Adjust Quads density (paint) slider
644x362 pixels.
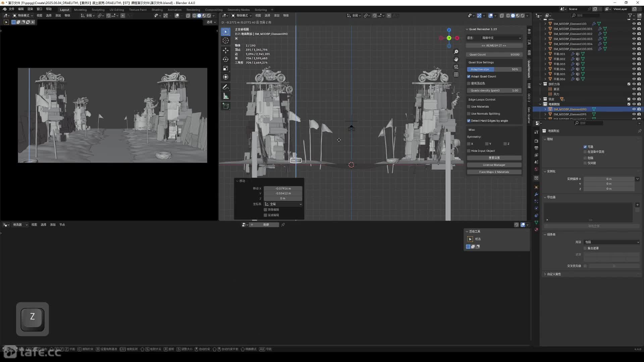click(x=494, y=90)
